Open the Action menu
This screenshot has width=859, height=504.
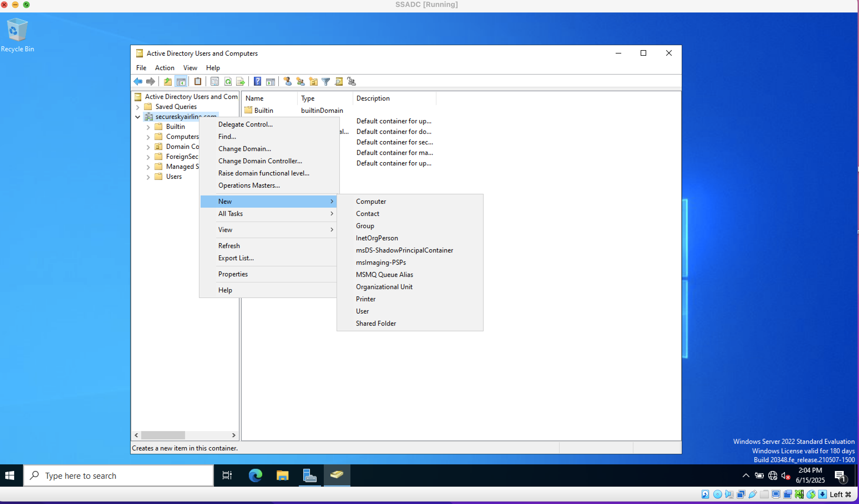(x=165, y=68)
